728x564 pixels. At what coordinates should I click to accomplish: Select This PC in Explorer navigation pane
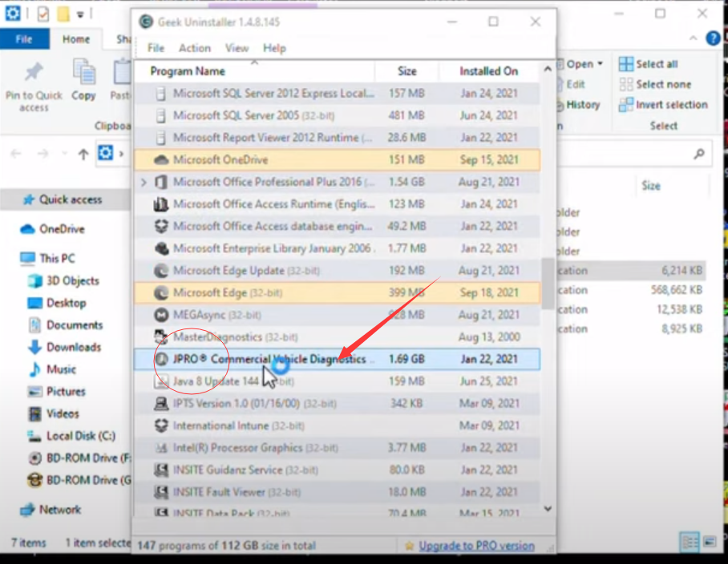[x=47, y=258]
